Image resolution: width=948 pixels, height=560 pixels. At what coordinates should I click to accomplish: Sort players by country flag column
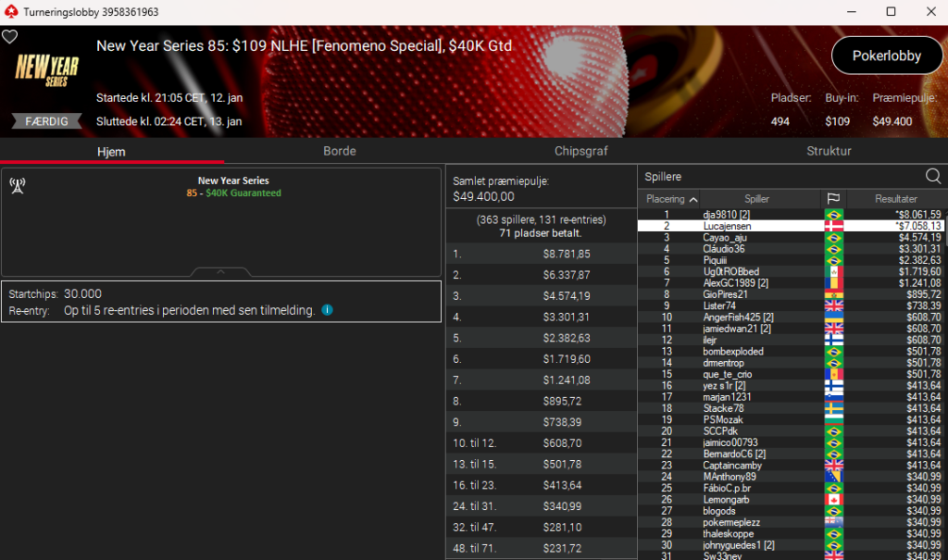coord(833,199)
